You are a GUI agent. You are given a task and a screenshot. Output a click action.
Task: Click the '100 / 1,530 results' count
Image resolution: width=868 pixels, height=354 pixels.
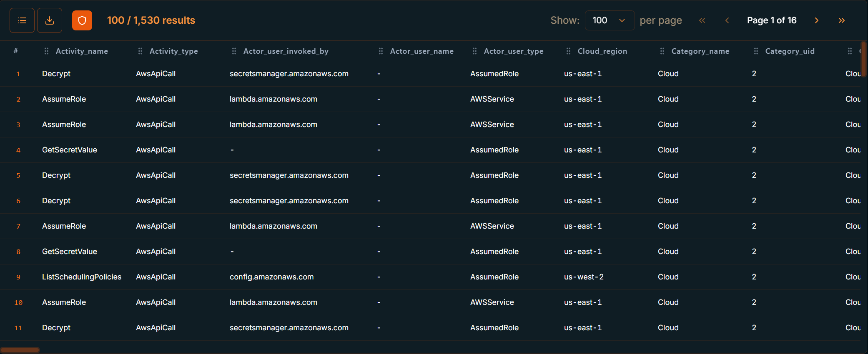point(151,20)
